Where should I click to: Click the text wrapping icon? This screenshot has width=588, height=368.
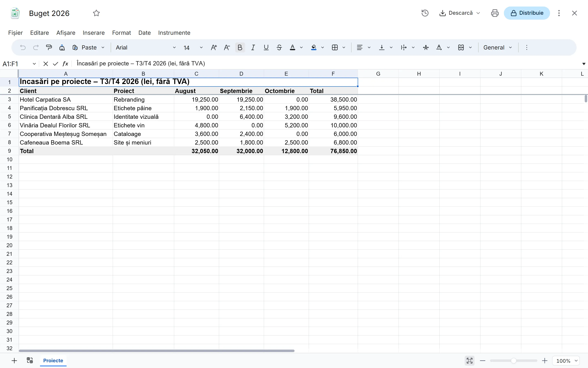pyautogui.click(x=404, y=47)
